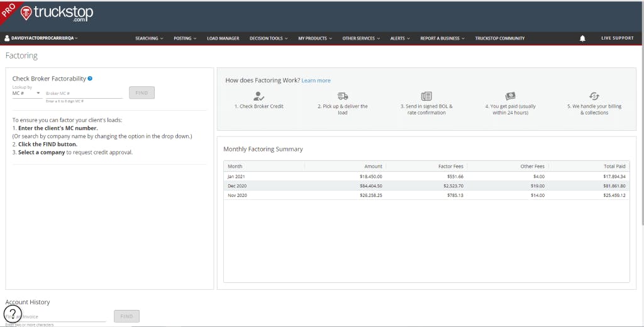The width and height of the screenshot is (644, 327).
Task: Click the Broker MC # input field
Action: pos(84,93)
